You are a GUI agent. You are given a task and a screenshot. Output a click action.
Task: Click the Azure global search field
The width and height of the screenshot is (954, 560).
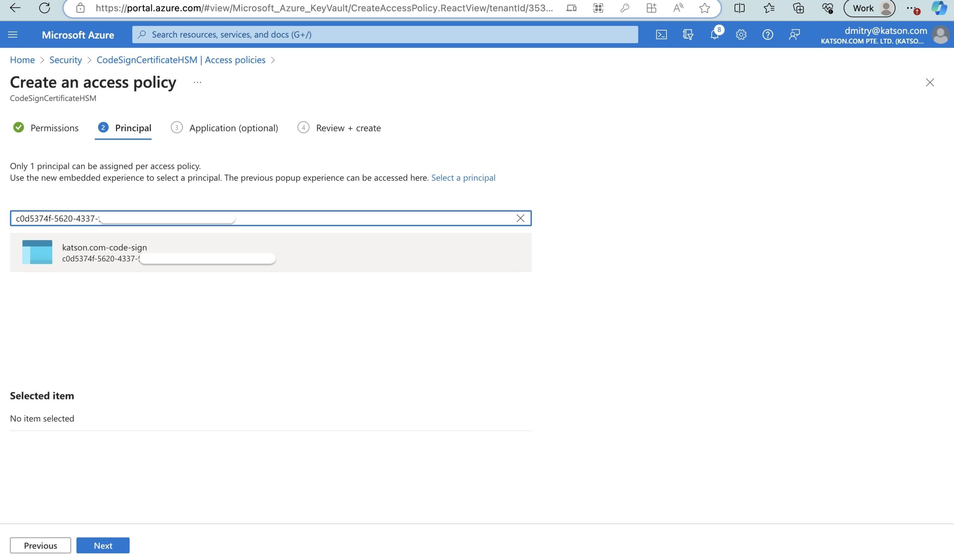(385, 35)
